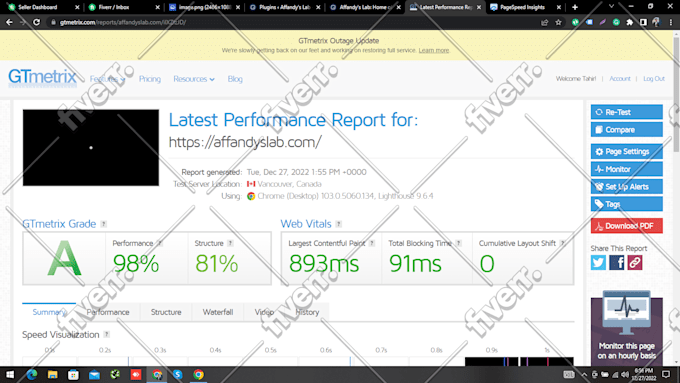Show help for Web Vitals
Screen dimensions: 680x383
(339, 224)
